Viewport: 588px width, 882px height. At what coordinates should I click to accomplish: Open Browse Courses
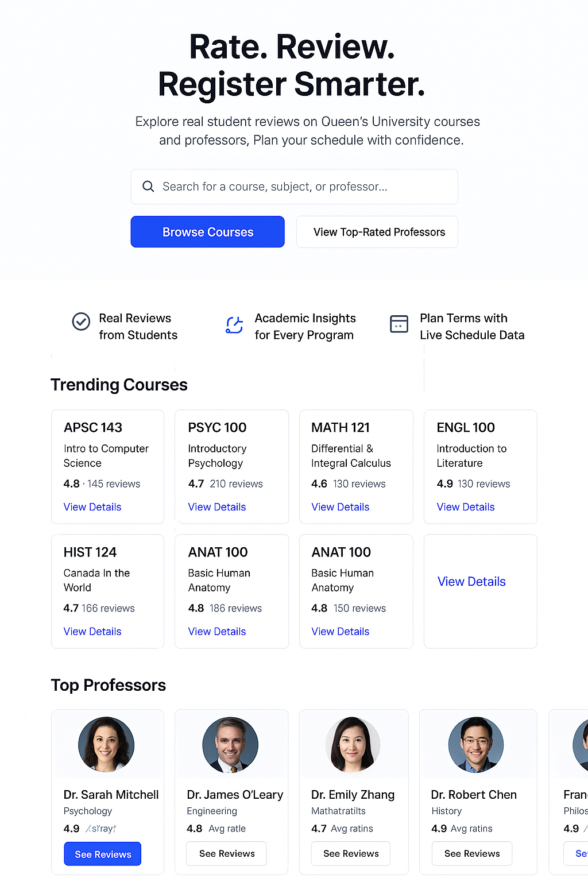[208, 232]
